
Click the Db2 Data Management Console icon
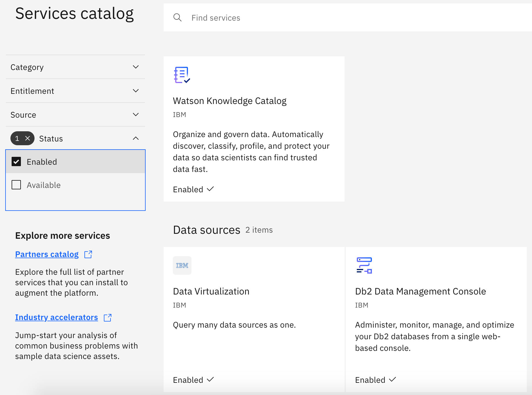[x=364, y=265]
